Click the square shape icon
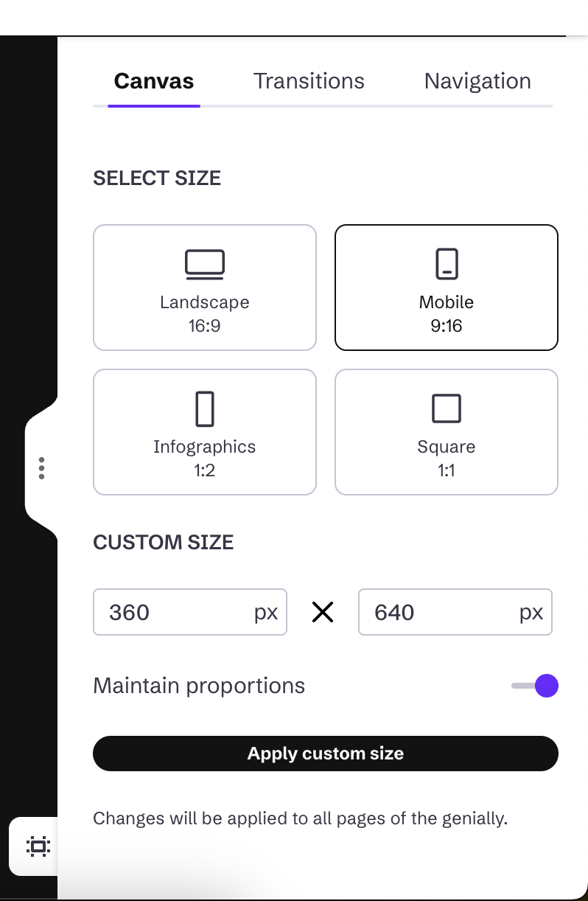Image resolution: width=588 pixels, height=901 pixels. click(x=447, y=408)
